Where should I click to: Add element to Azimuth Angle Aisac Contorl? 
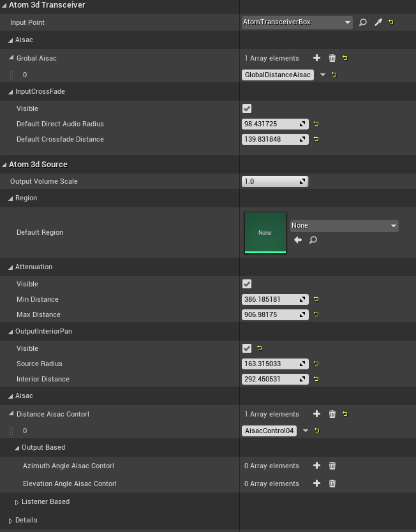point(316,466)
